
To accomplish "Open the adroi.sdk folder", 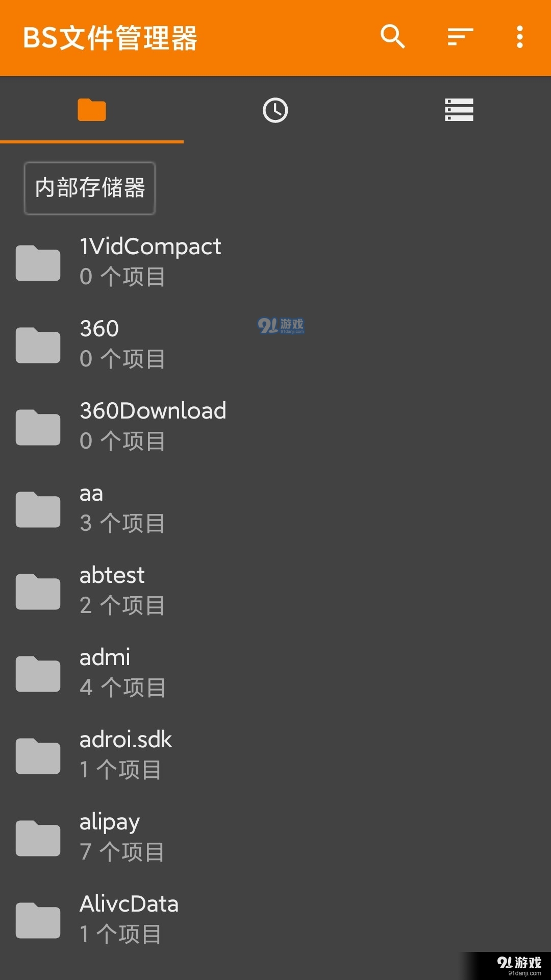I will [x=275, y=755].
